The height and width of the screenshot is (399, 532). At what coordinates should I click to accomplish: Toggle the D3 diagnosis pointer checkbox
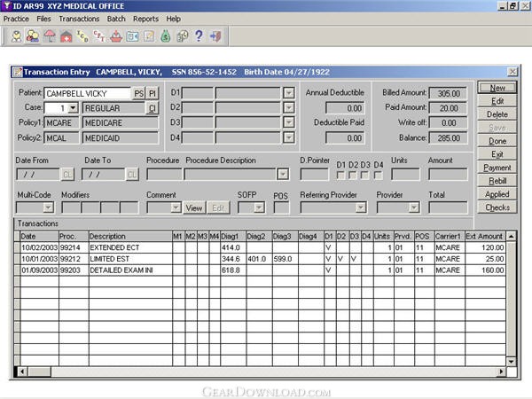point(364,175)
